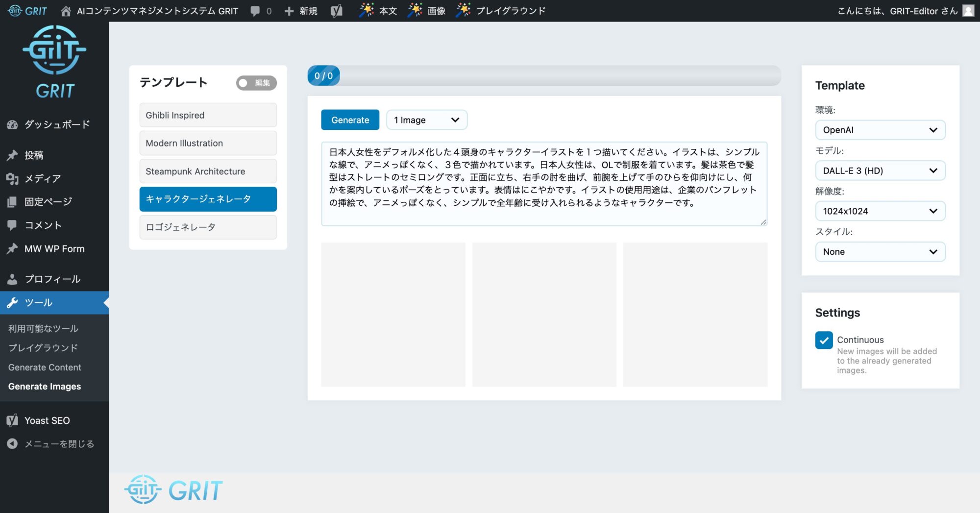Open the メディア menu in the sidebar

tap(43, 179)
